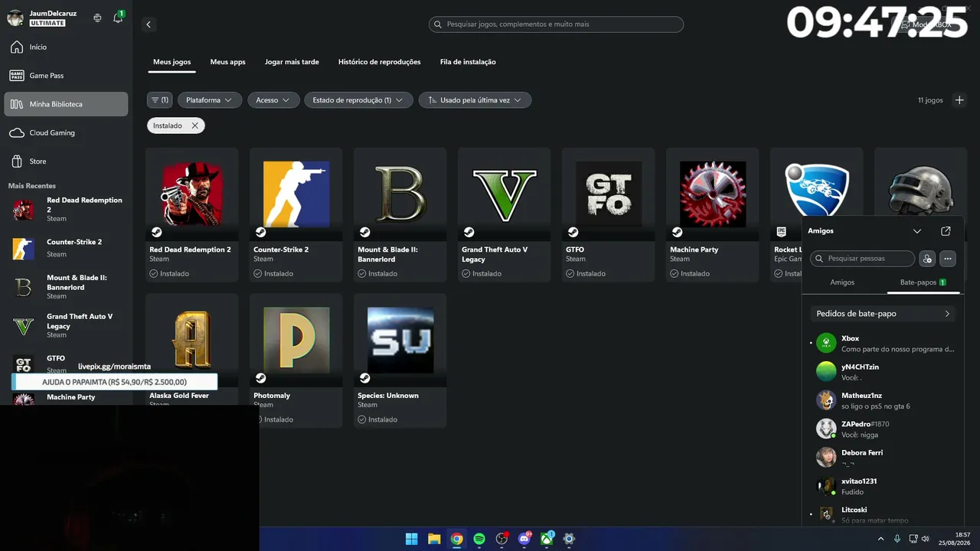980x551 pixels.
Task: Collapse the Amigos panel with the chevron
Action: 917,231
